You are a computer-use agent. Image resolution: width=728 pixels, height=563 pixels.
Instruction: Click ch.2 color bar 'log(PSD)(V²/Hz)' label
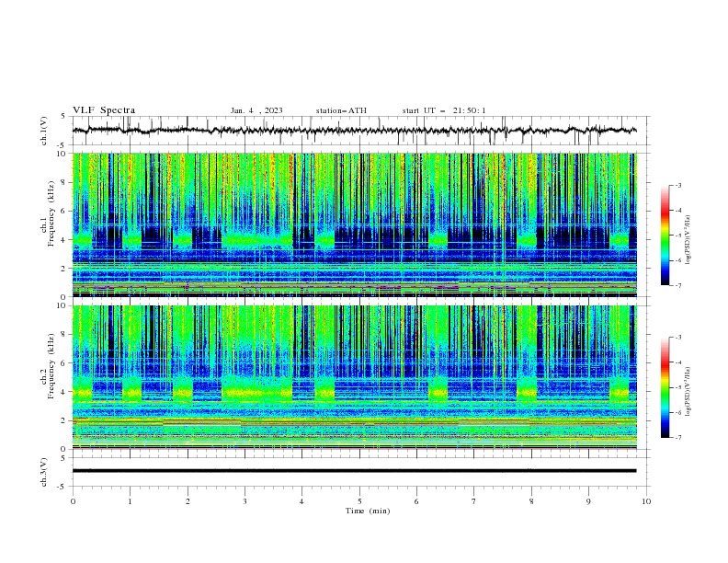click(688, 392)
